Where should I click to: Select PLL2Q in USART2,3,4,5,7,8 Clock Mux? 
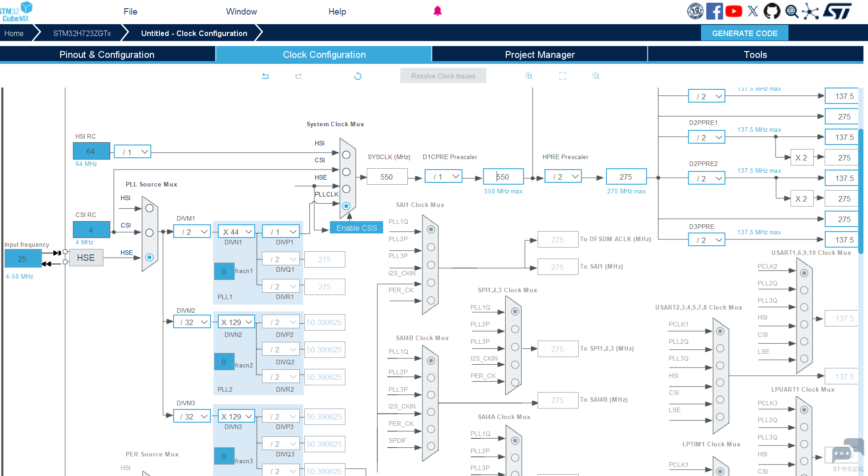[x=720, y=348]
